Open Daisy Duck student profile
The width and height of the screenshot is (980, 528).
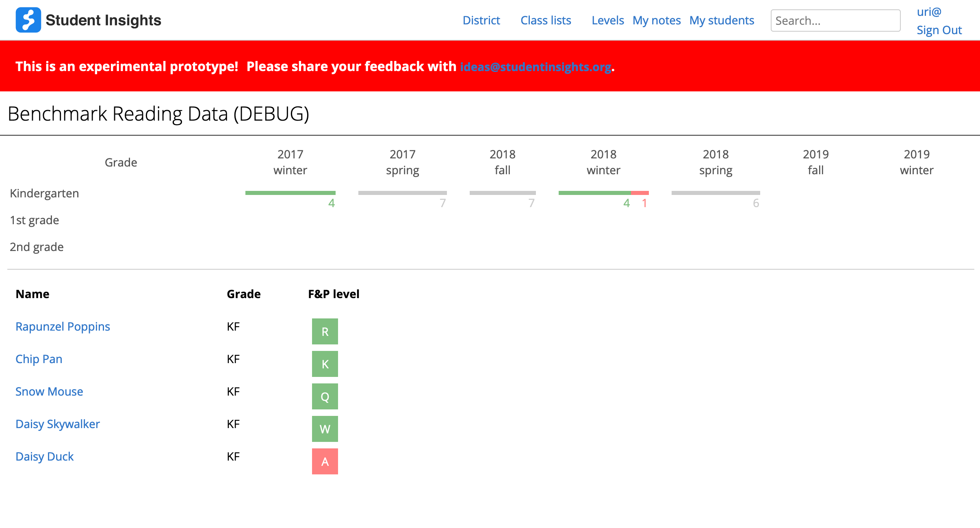point(45,457)
